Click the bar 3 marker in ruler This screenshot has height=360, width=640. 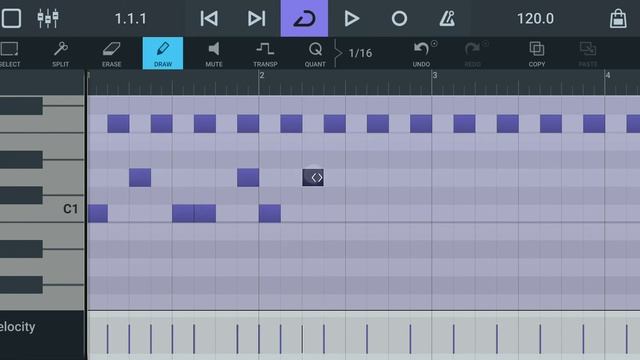click(x=435, y=76)
